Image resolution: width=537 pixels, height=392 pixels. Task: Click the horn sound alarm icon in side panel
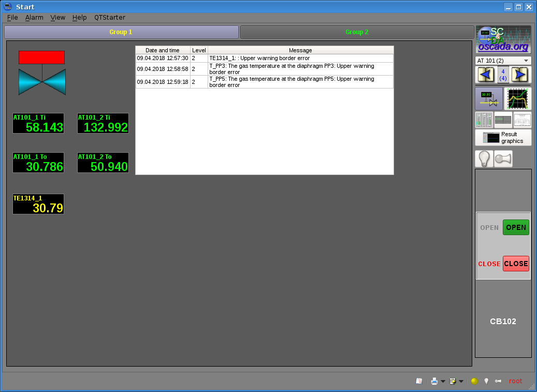point(503,159)
